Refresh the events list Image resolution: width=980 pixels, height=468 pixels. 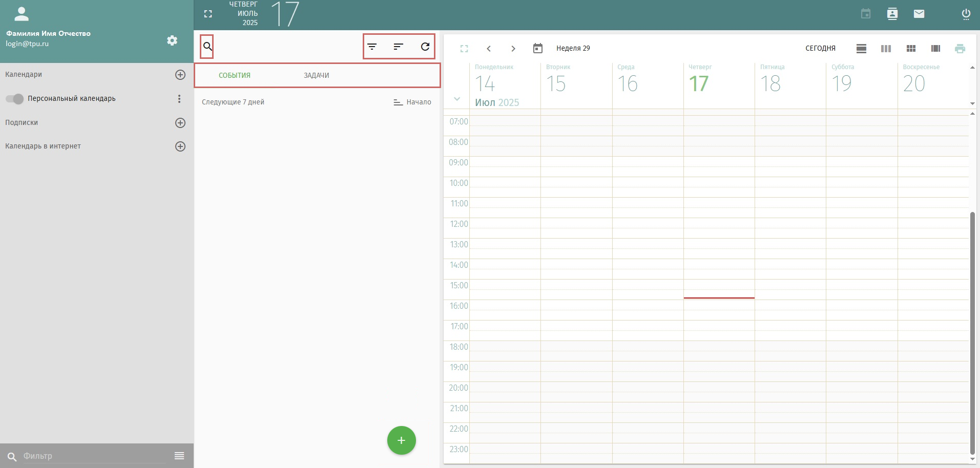tap(425, 47)
